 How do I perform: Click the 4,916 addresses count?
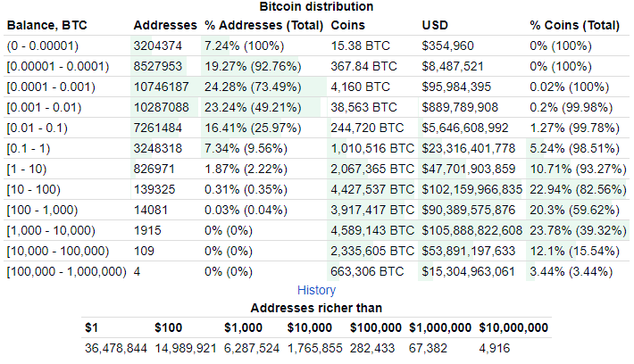tap(494, 348)
